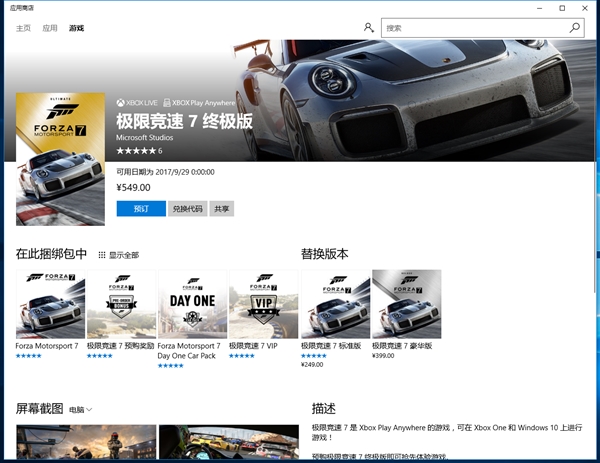
Task: Click the five-star rating under Microsoft Studios
Action: pyautogui.click(x=135, y=151)
